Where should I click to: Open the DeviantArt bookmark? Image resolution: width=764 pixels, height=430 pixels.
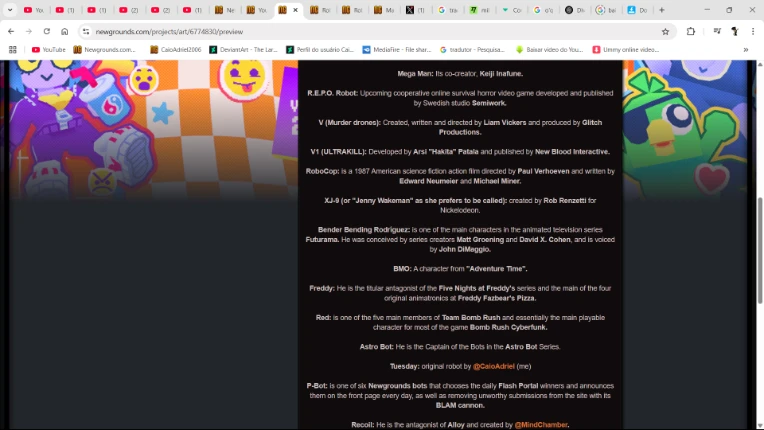pyautogui.click(x=243, y=50)
